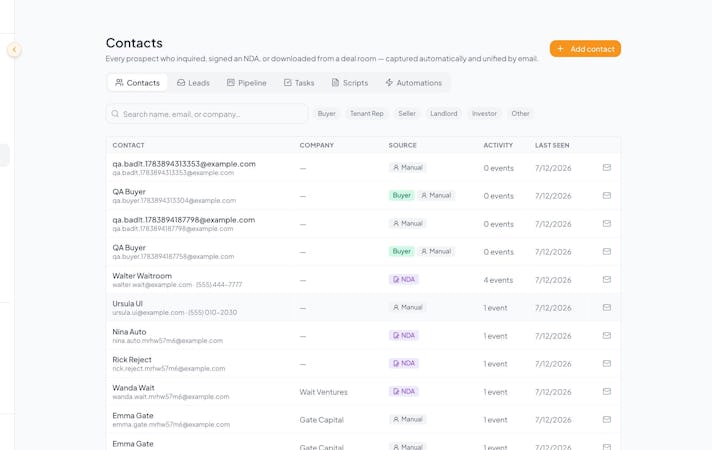Go to the Automations tab
Viewport: 712px width, 450px height.
(413, 83)
